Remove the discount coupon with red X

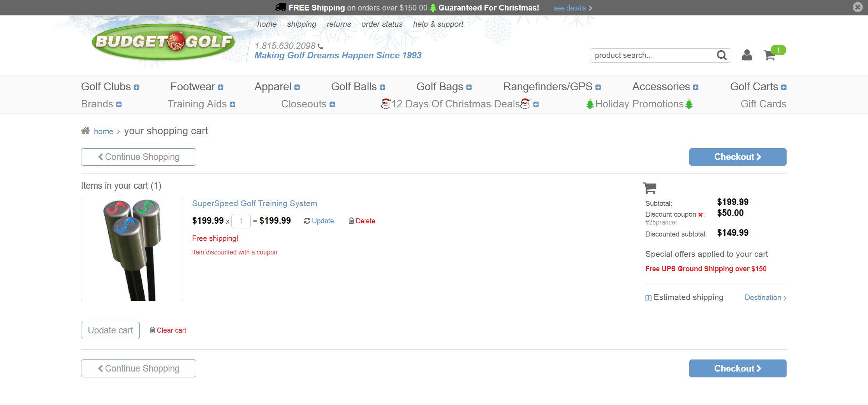pos(700,215)
